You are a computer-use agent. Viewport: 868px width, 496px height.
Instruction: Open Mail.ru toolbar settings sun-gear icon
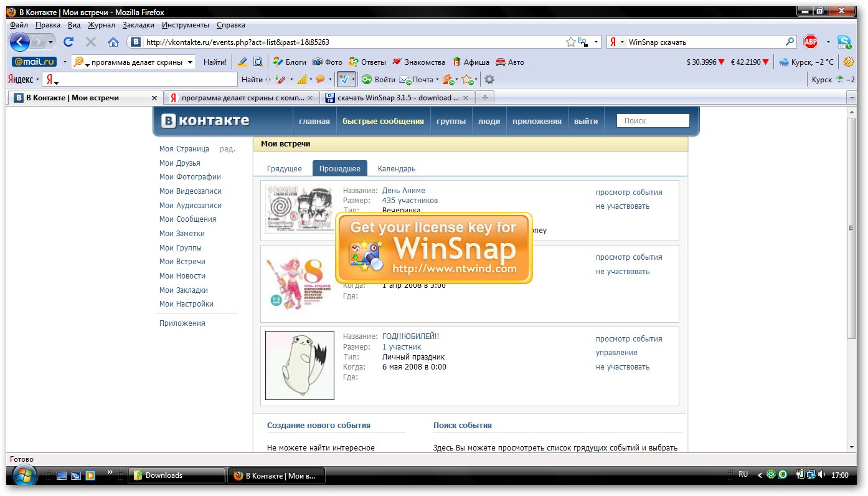[x=848, y=62]
